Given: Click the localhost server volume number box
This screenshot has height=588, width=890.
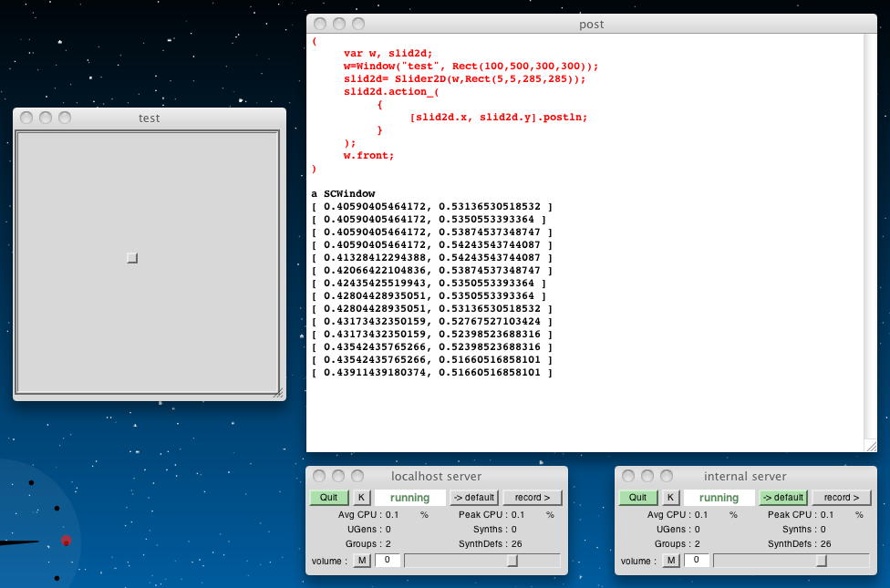Looking at the screenshot, I should coord(387,560).
